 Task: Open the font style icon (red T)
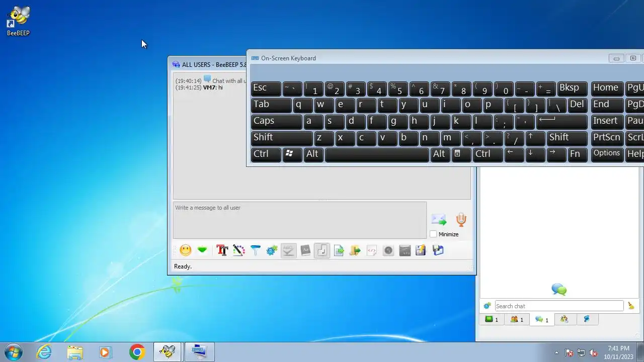click(x=222, y=250)
